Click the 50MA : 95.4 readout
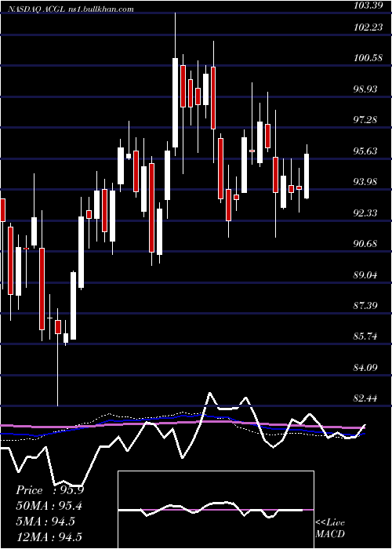This screenshot has height=549, width=392. [49, 506]
